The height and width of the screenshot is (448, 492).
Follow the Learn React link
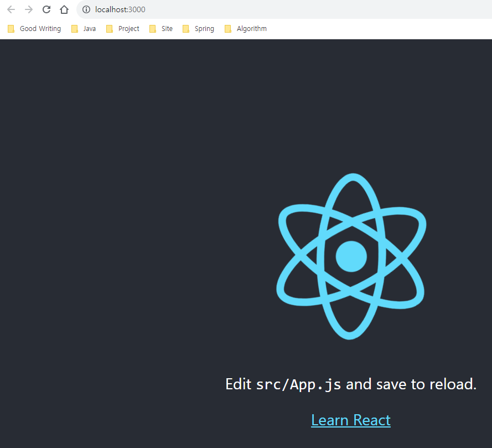point(351,420)
